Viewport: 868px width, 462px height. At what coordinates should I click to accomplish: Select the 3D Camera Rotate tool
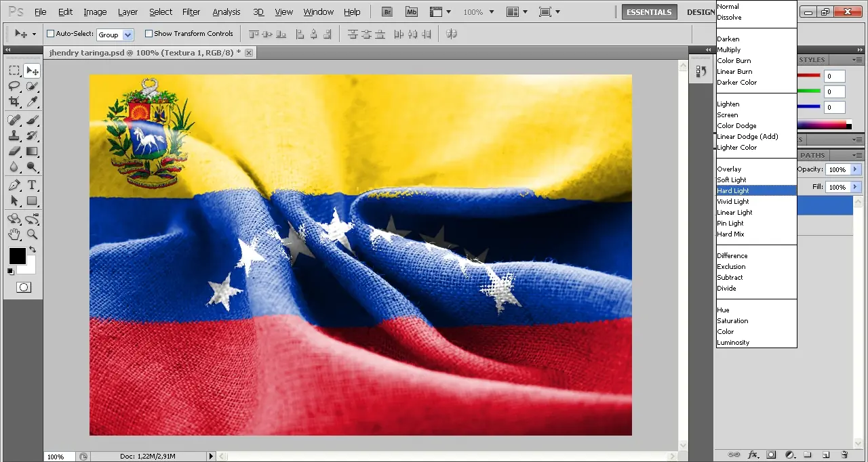point(32,219)
